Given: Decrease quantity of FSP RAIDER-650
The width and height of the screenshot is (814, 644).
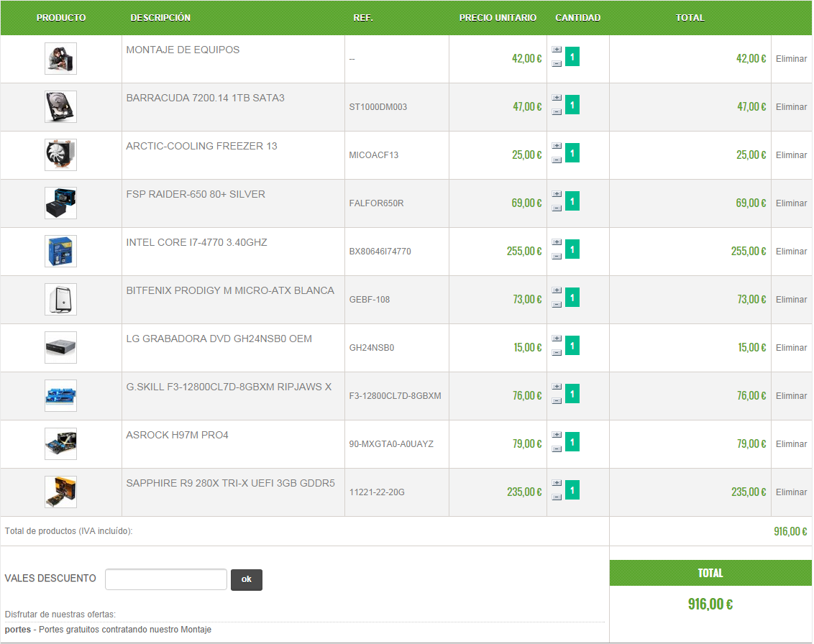Looking at the screenshot, I should coord(557,208).
